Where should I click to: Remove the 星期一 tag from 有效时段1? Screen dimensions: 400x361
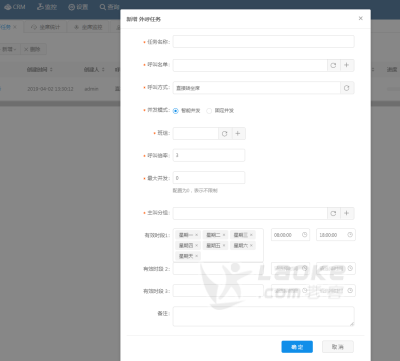[197, 235]
